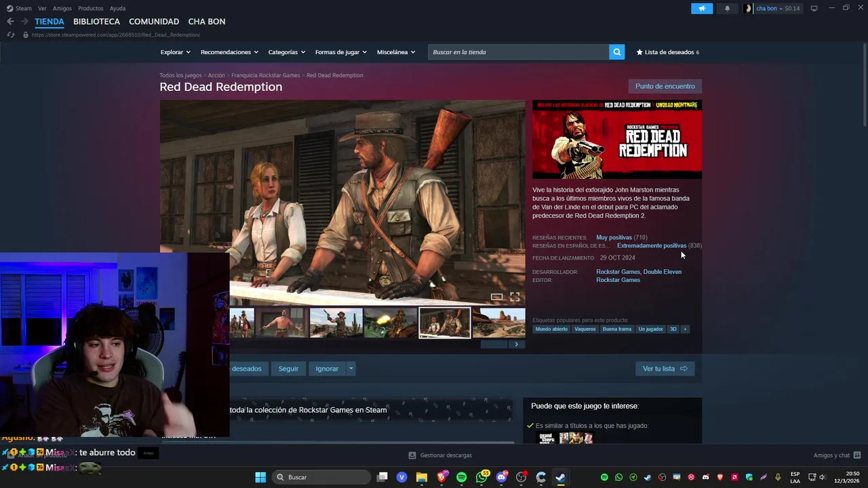Viewport: 868px width, 488px height.
Task: Expand the Miscelánea dropdown
Action: point(396,52)
